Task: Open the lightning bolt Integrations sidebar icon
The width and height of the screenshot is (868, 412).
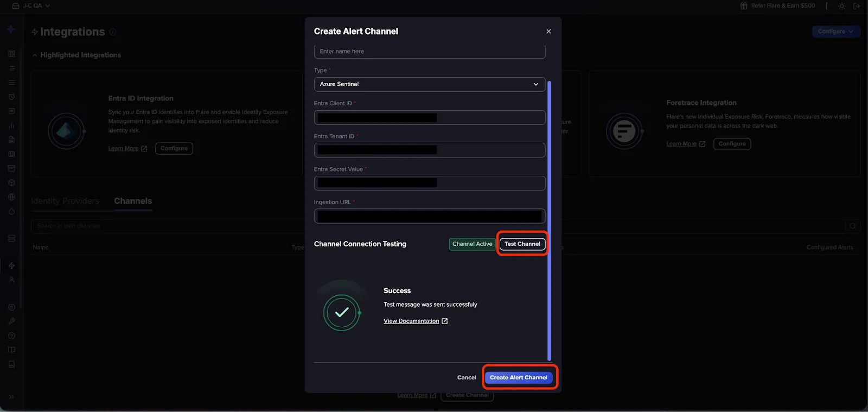Action: (x=11, y=265)
